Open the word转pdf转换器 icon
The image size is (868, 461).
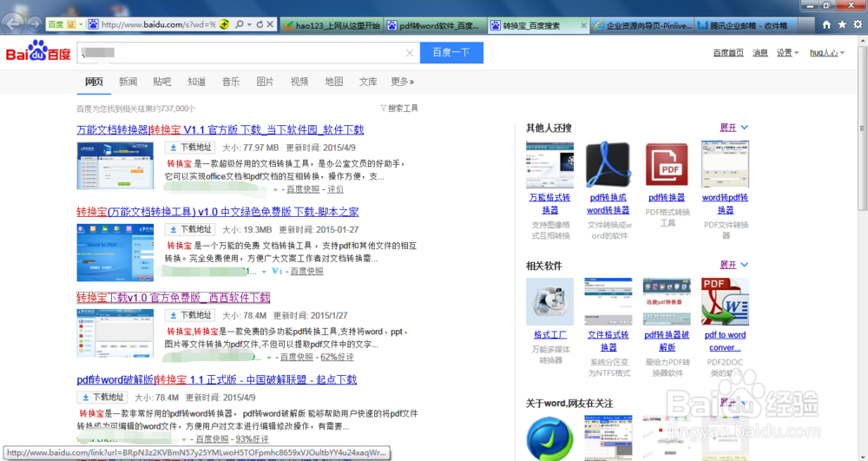[725, 164]
